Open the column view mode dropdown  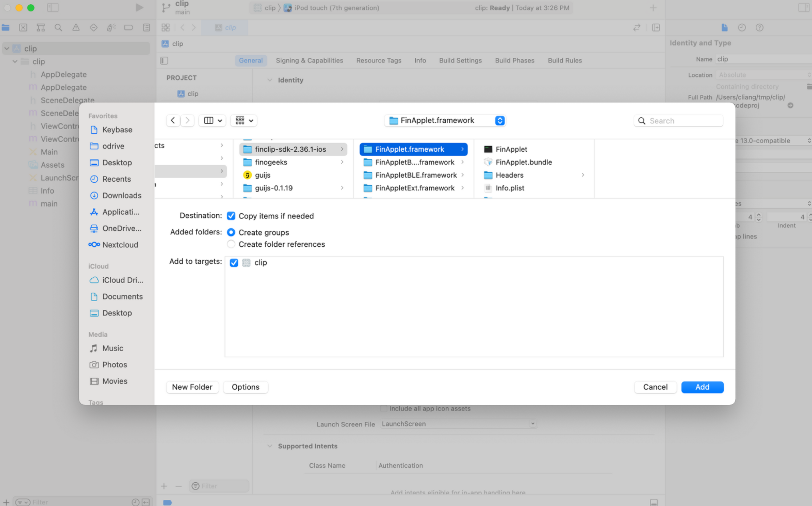click(x=213, y=120)
